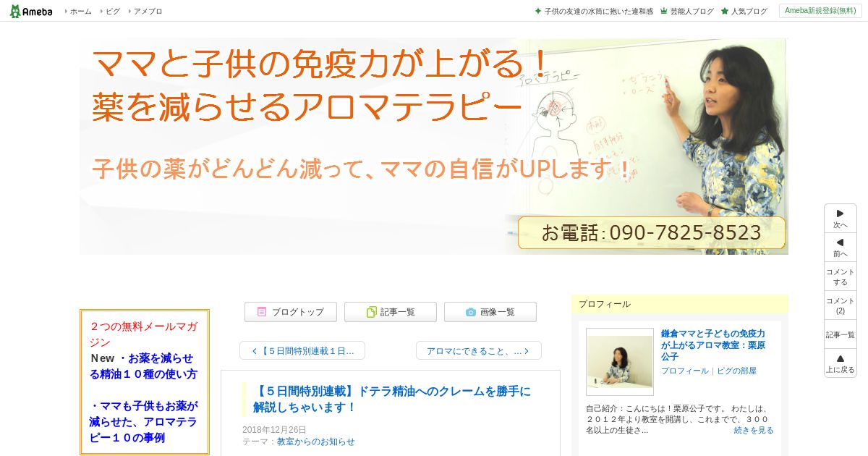Click the article date 2018年12月26日

274,430
